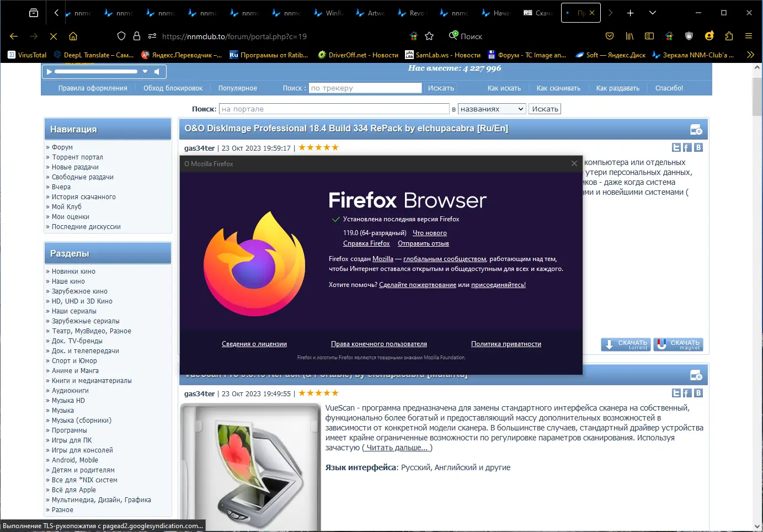Open the site permissions icon in address bar

(152, 36)
